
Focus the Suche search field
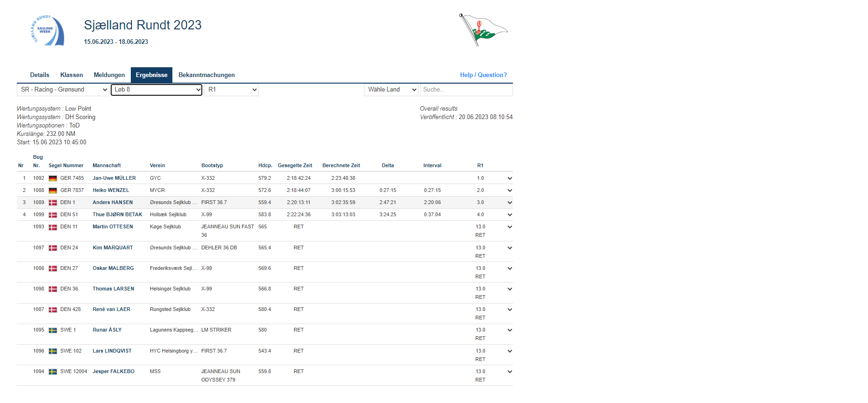466,90
